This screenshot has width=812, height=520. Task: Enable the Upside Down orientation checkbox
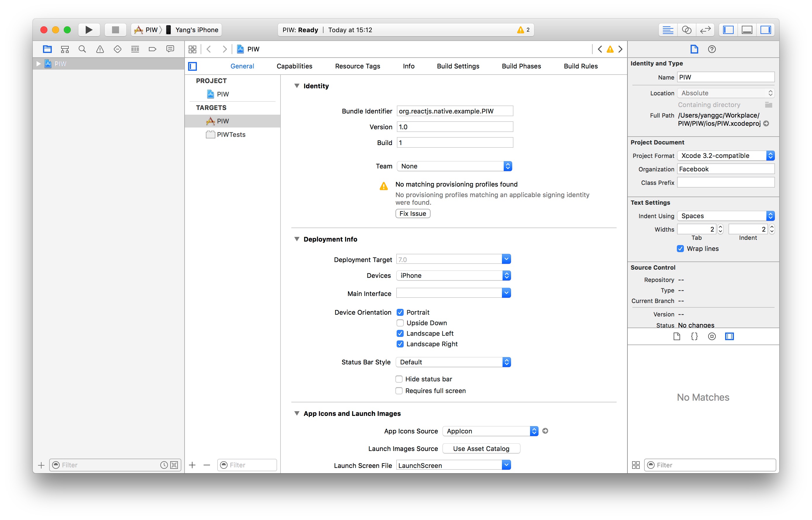click(x=400, y=323)
